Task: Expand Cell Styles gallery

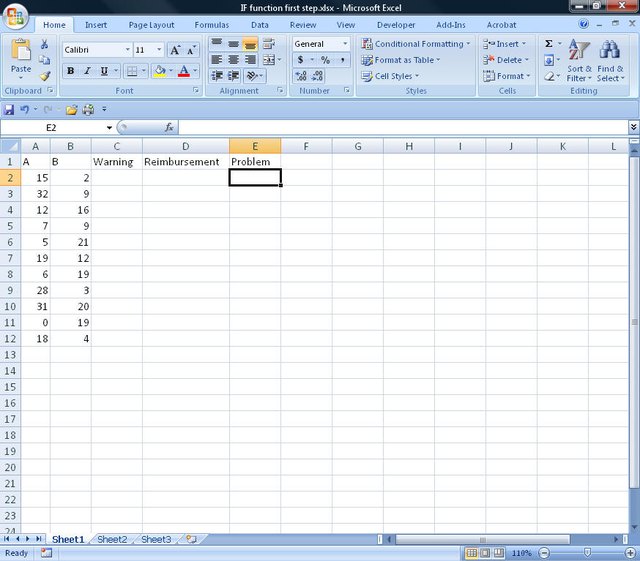Action: coord(390,76)
